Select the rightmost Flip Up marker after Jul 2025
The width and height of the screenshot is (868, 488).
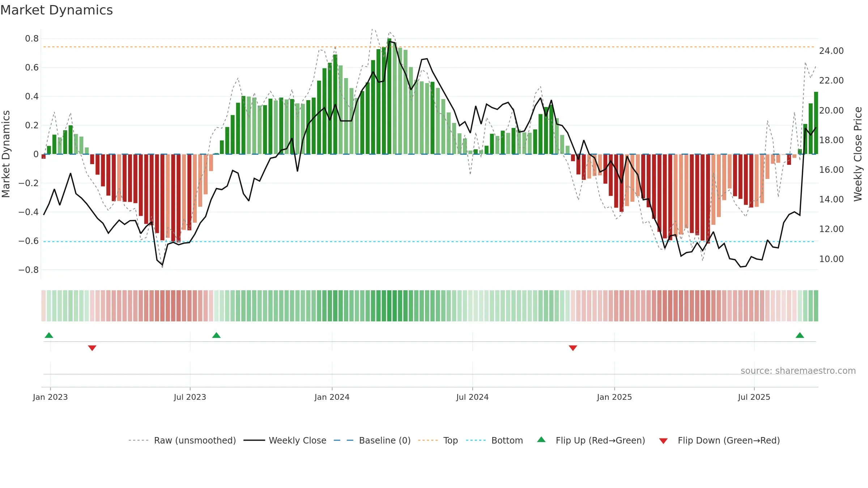800,335
